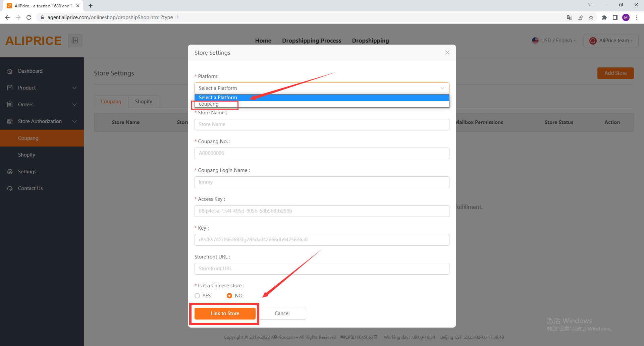
Task: Click the ALIPRICE logo
Action: 34,41
